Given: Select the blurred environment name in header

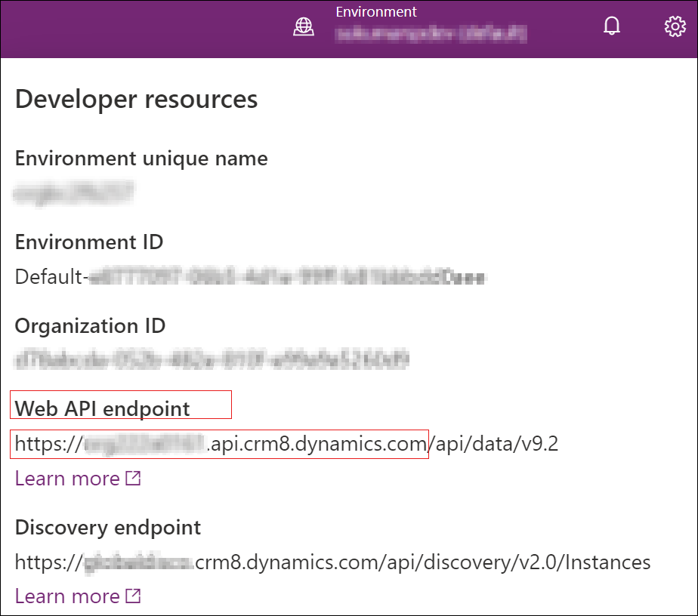Looking at the screenshot, I should point(431,34).
